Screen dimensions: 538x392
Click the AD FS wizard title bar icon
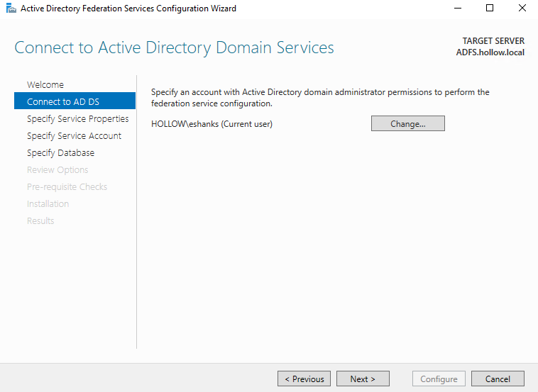tap(11, 9)
